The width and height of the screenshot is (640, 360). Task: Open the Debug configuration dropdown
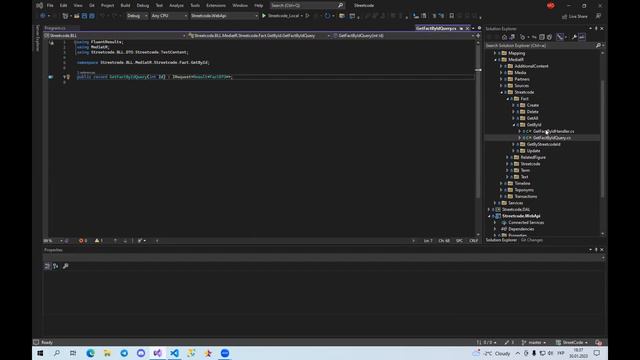(x=137, y=16)
